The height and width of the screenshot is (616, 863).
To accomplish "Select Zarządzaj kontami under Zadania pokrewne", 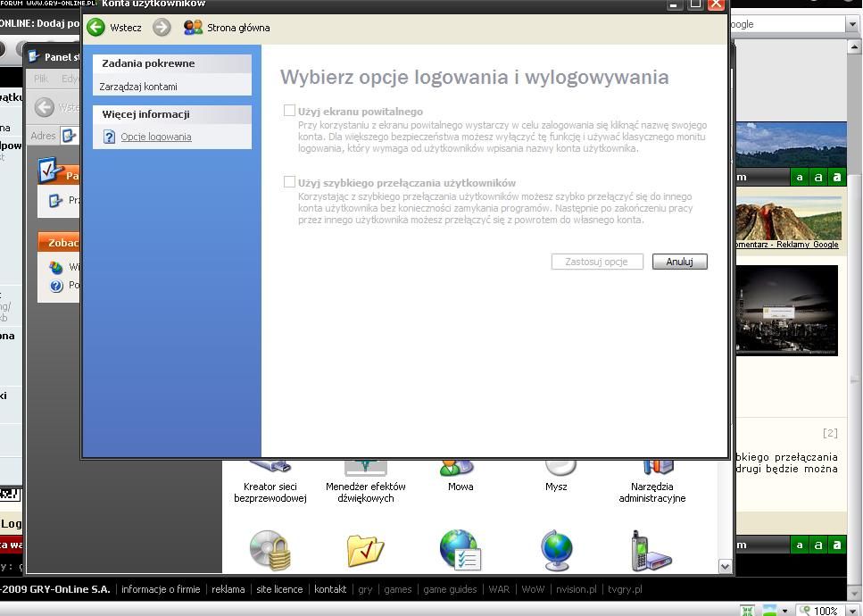I will coord(138,87).
